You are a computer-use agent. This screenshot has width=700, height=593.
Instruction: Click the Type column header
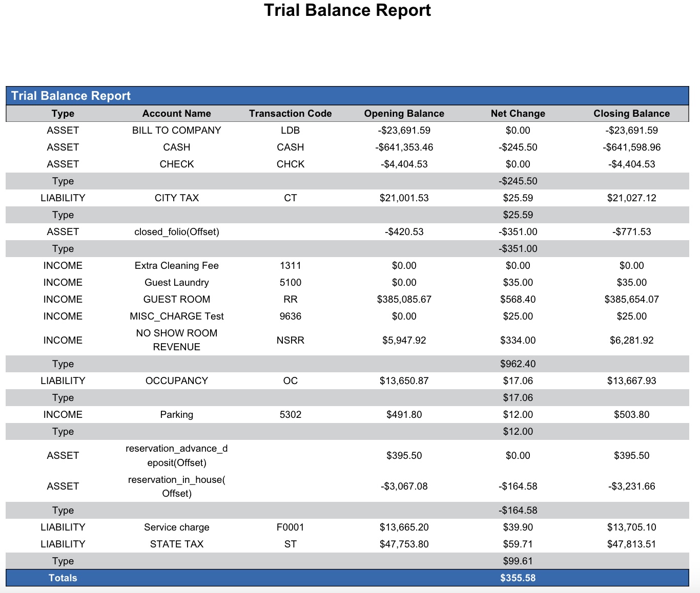[x=63, y=114]
